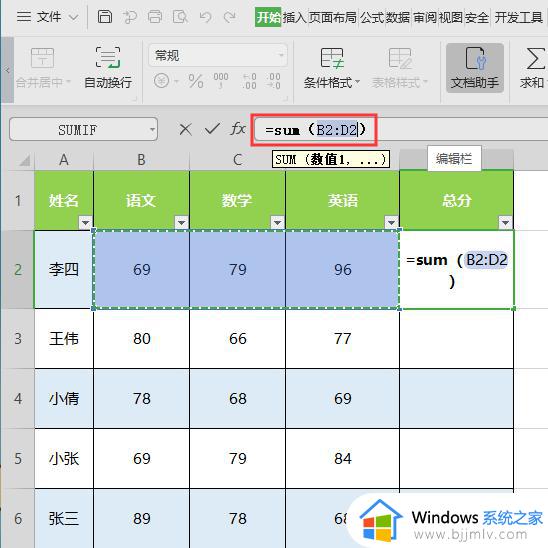Click the 英语 score 84 cell
The image size is (548, 548).
(x=342, y=459)
